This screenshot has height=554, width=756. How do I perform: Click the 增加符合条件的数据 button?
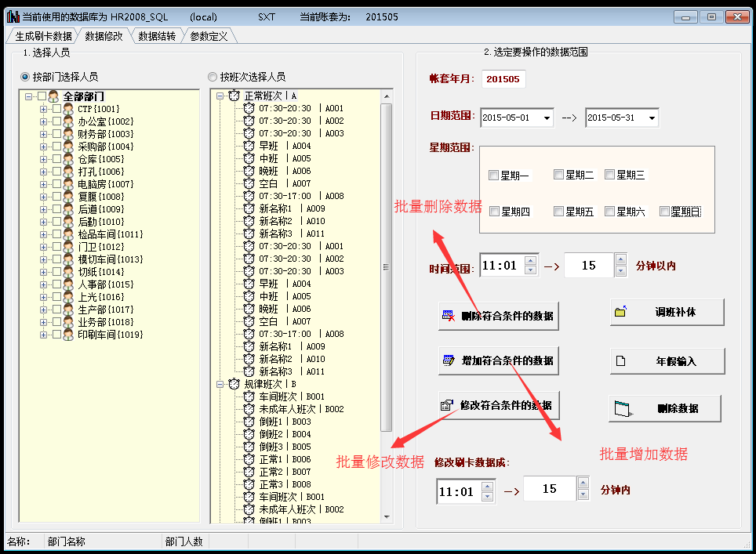(x=499, y=360)
